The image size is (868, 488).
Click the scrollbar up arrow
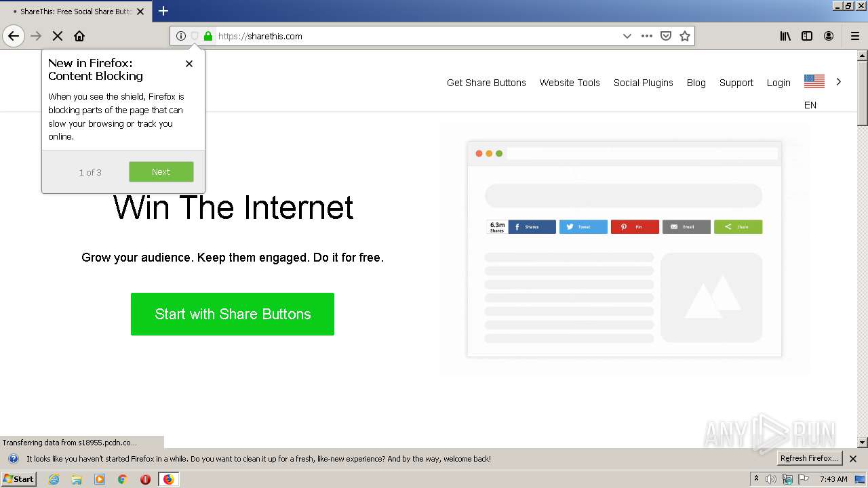point(863,56)
